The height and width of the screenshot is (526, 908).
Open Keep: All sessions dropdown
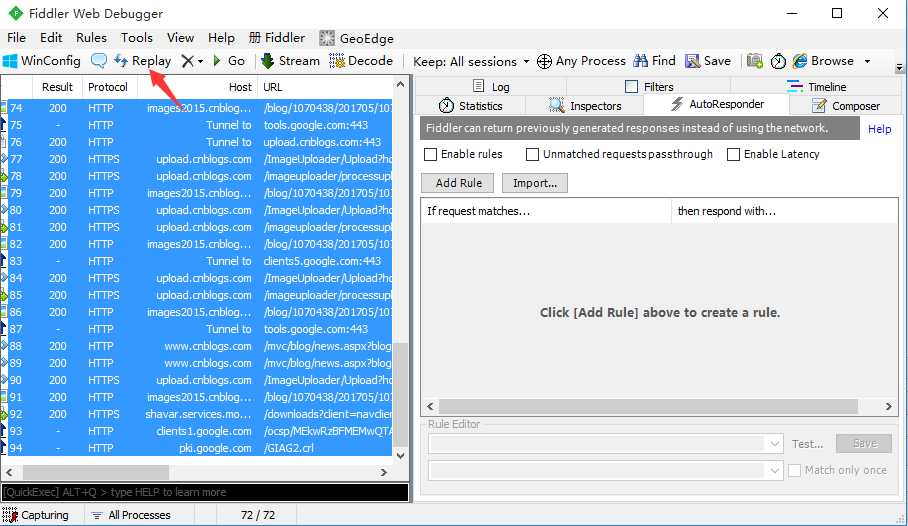tap(471, 61)
